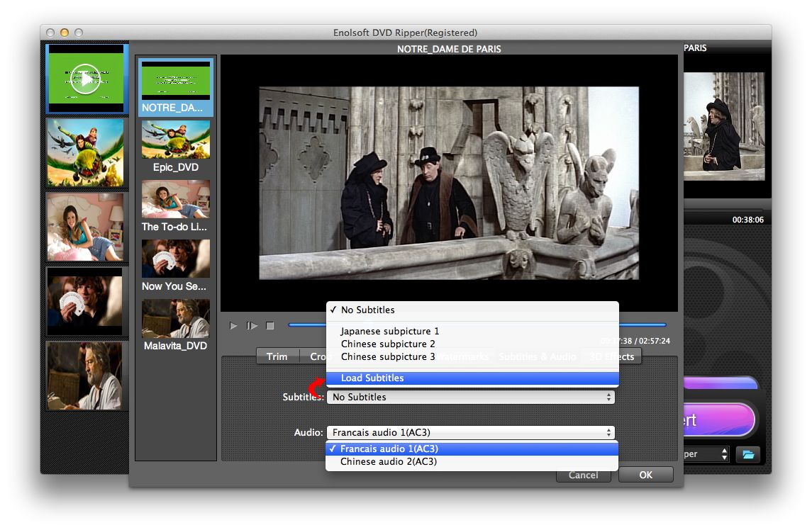Viewport: 812px width, 530px height.
Task: Switch to the Trim tab
Action: click(277, 356)
